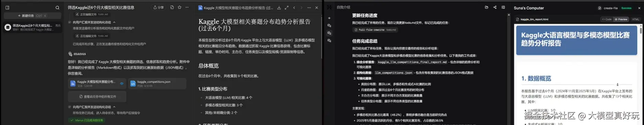Click the Success status badge
This screenshot has height=125, width=644.
coord(626,8)
